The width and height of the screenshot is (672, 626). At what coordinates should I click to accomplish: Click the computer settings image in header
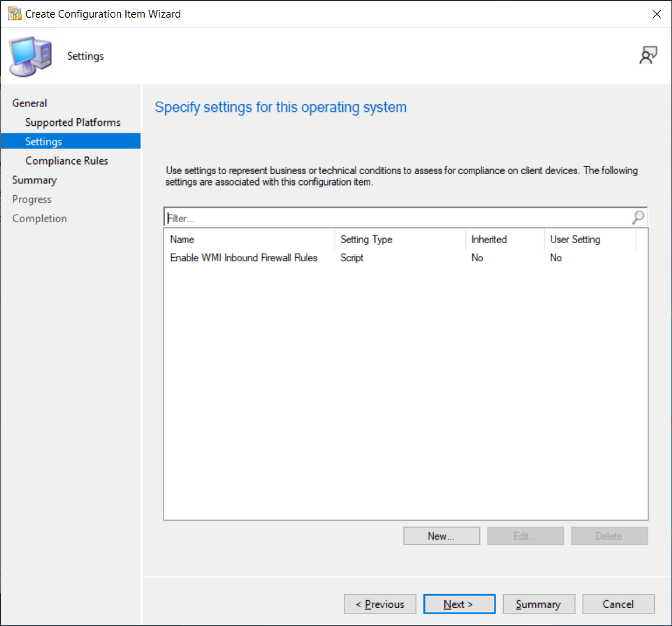pos(30,56)
